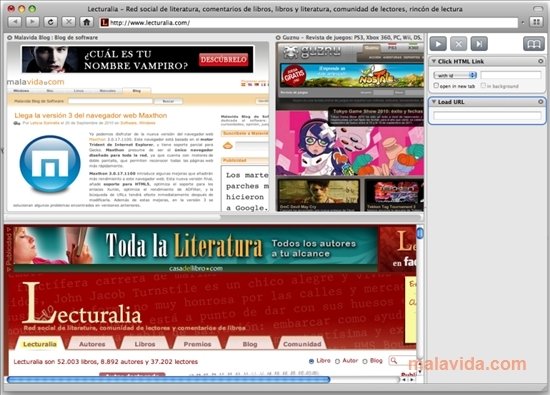
Task: Click the browser forward arrow button
Action: point(32,22)
